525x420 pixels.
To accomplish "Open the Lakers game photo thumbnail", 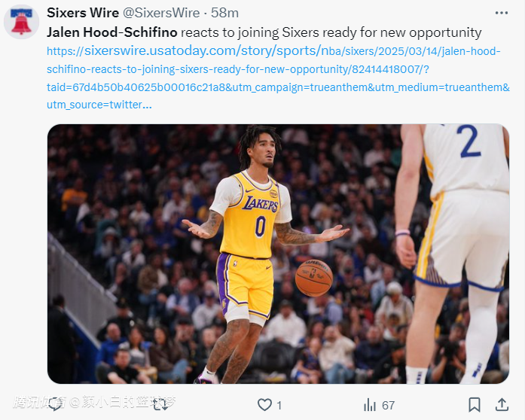I will click(x=278, y=254).
